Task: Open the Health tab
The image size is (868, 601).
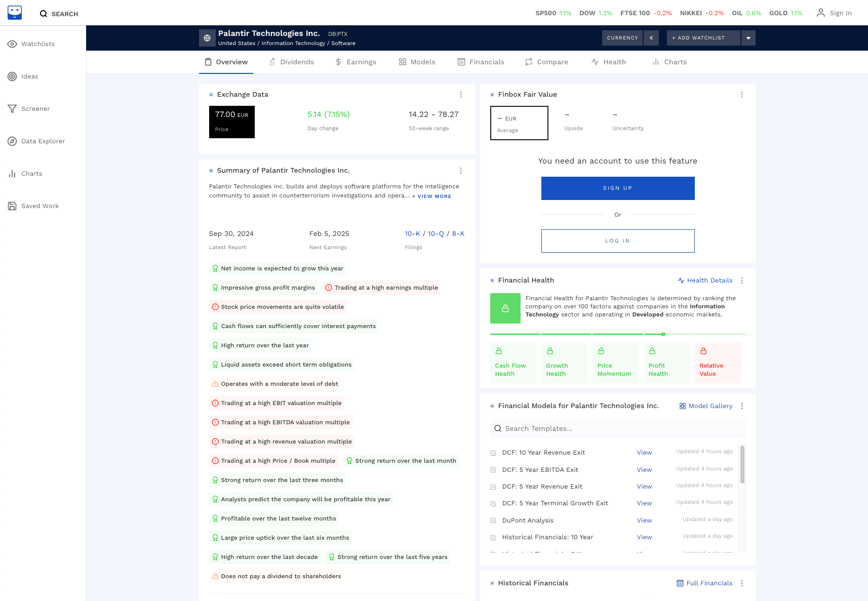Action: (608, 62)
